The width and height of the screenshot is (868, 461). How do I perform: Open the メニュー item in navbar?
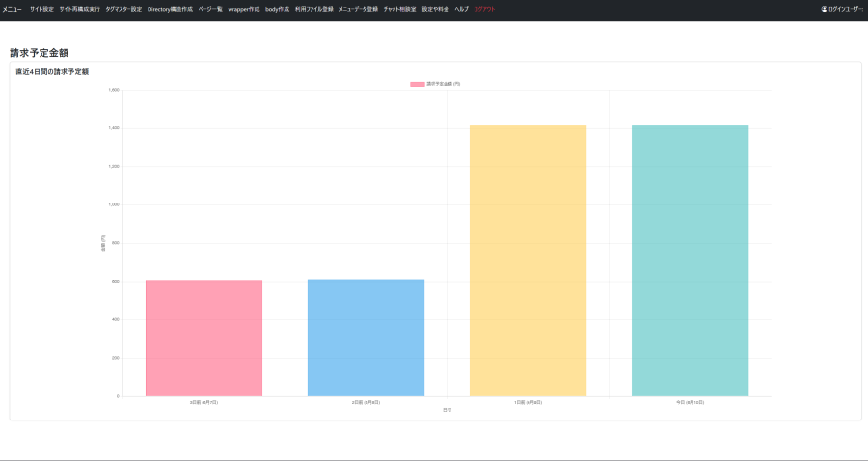(x=13, y=9)
